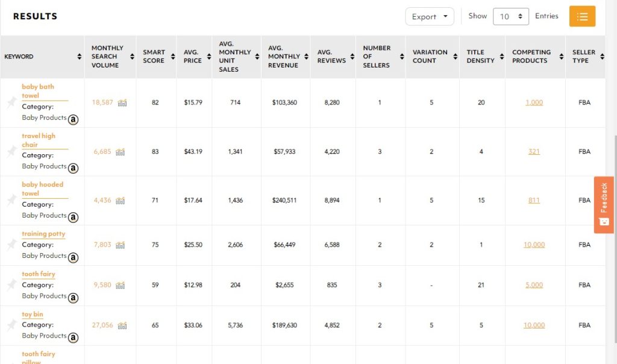Open search trend chart for toy bin
This screenshot has height=364, width=617.
[122, 325]
